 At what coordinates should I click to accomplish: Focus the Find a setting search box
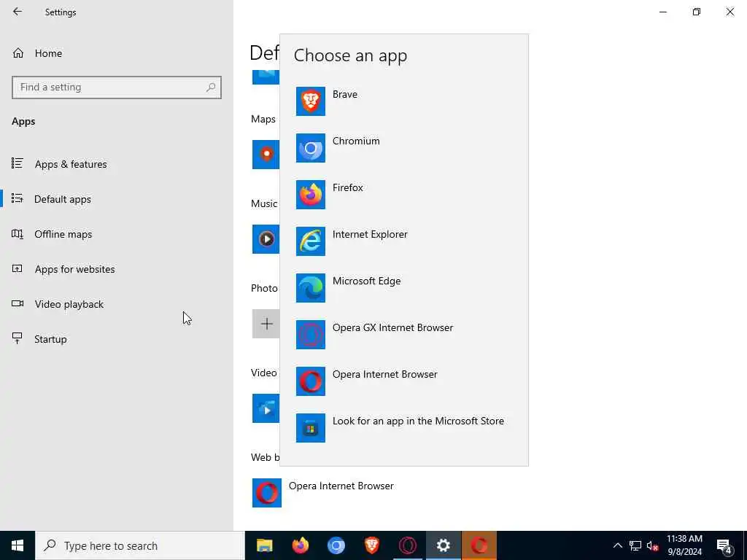117,87
